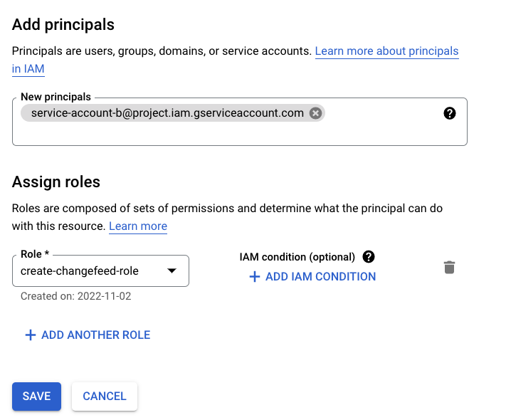Select the service-account-b email chip text
The image size is (506, 420).
[x=167, y=113]
